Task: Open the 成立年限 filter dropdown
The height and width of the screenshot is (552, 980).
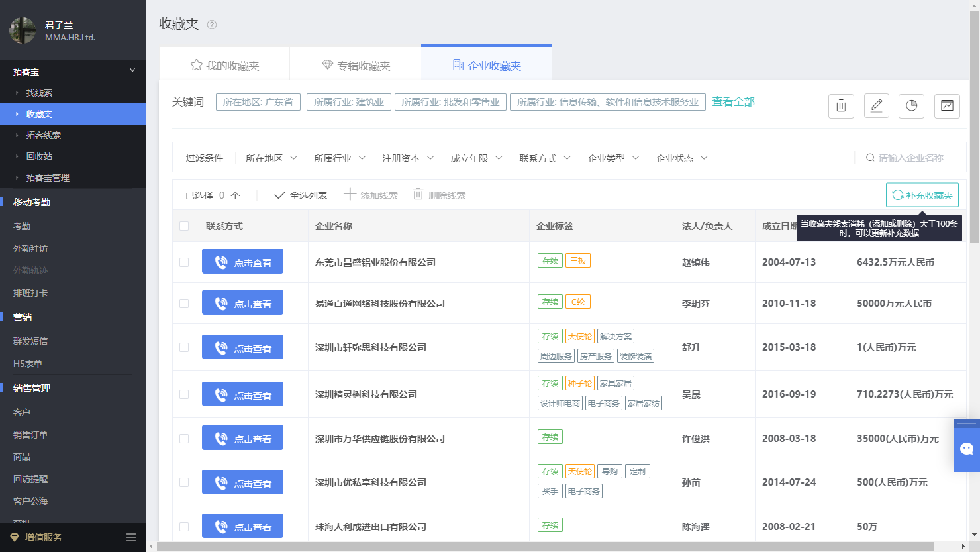Action: [476, 158]
